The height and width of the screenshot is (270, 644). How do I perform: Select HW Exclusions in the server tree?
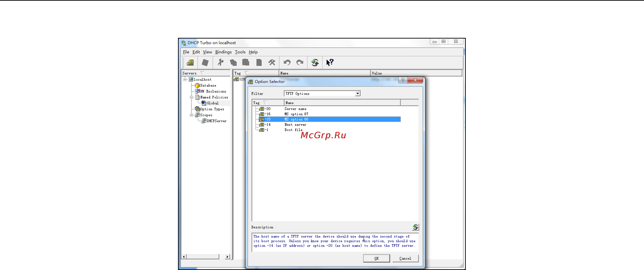pos(213,92)
